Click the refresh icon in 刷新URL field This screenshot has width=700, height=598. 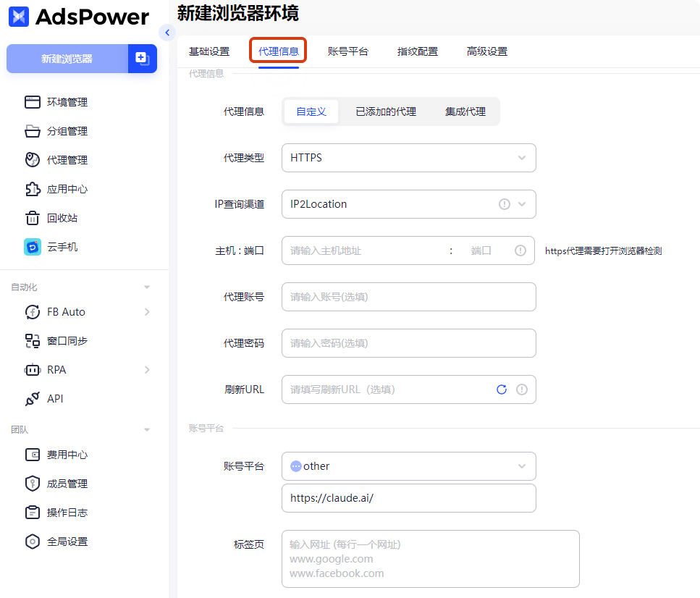coord(501,389)
